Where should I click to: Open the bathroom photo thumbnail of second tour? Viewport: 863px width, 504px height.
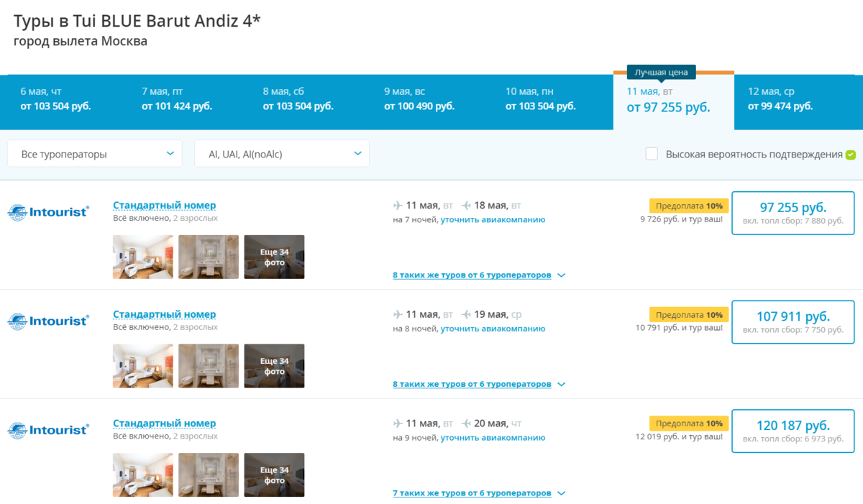coord(209,366)
